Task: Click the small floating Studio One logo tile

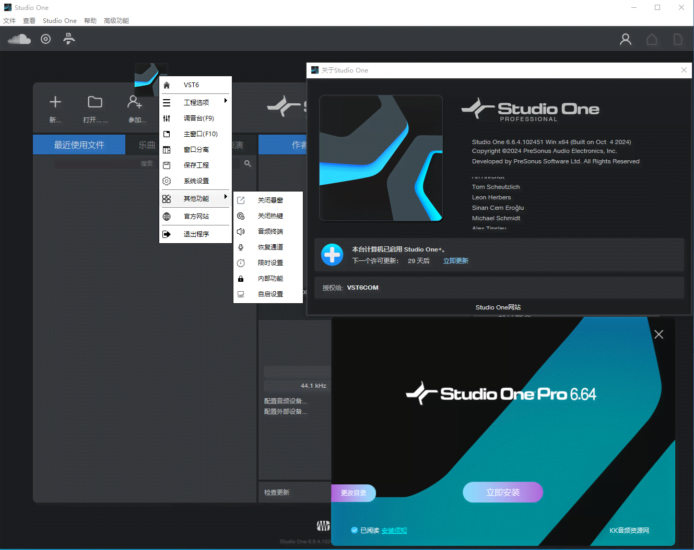Action: [147, 80]
